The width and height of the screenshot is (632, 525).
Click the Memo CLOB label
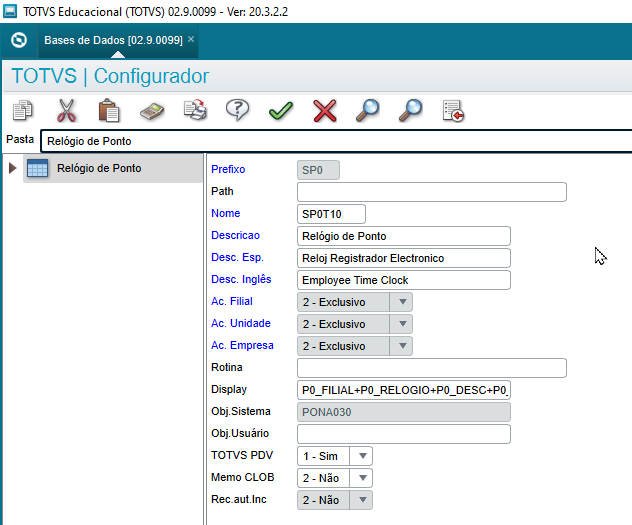(x=243, y=477)
